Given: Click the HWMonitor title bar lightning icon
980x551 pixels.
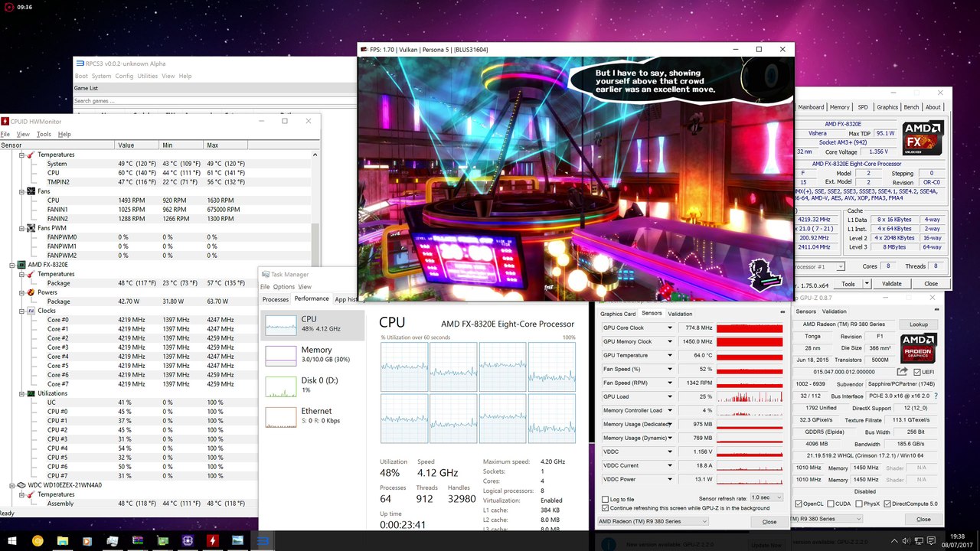Looking at the screenshot, I should 5,121.
